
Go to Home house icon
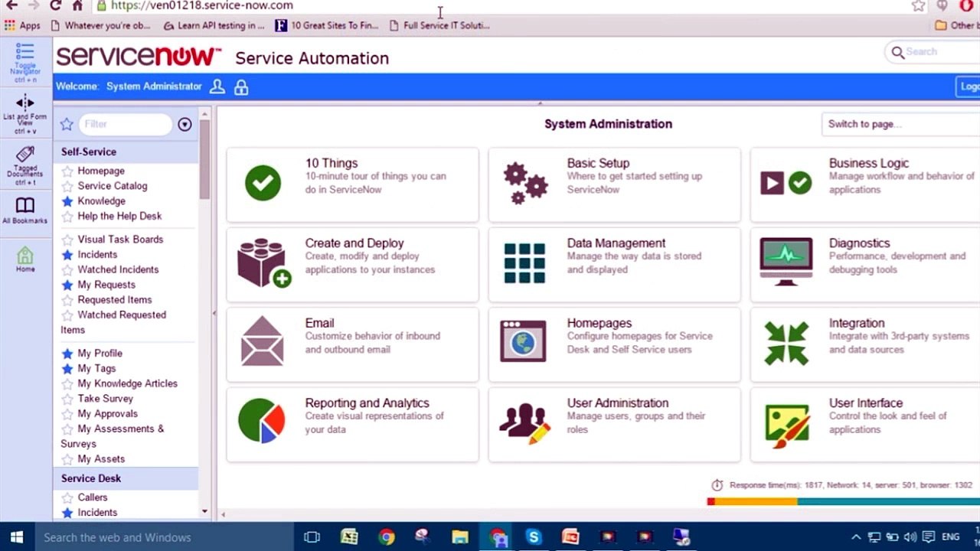click(x=25, y=255)
